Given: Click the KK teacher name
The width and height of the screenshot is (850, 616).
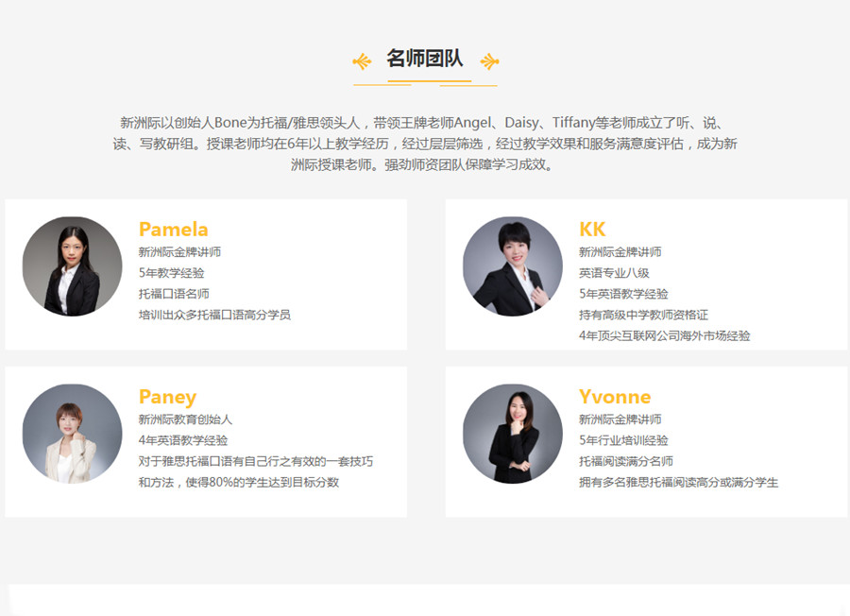Looking at the screenshot, I should 592,230.
